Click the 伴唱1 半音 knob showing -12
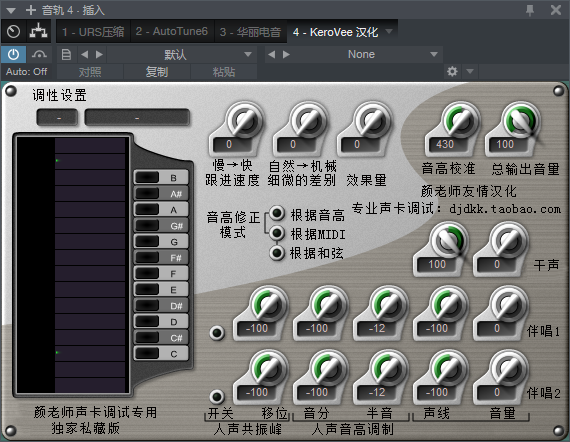Screen dimensions: 570x442 [x=389, y=304]
